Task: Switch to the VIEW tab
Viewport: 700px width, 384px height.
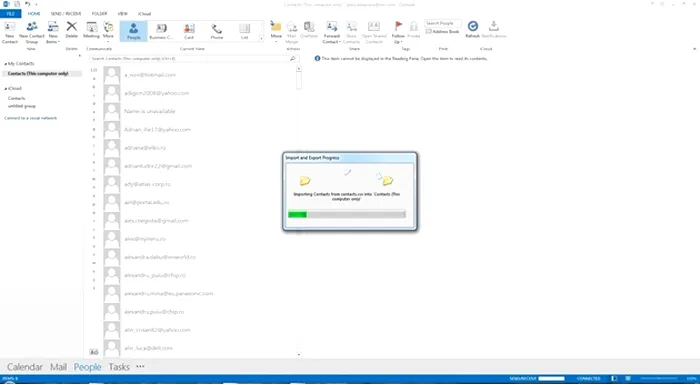Action: (x=122, y=14)
